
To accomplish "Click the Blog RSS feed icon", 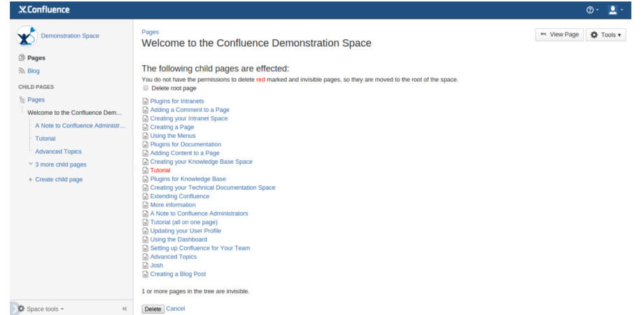I will point(22,71).
